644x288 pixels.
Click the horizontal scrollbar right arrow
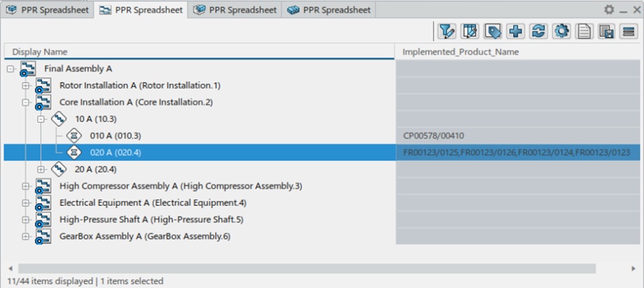[x=634, y=268]
